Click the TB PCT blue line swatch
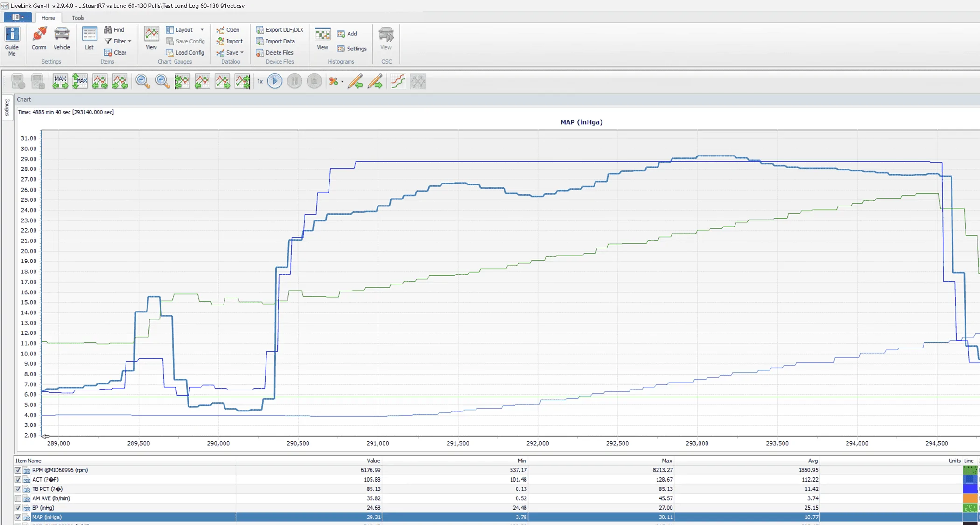 [970, 489]
